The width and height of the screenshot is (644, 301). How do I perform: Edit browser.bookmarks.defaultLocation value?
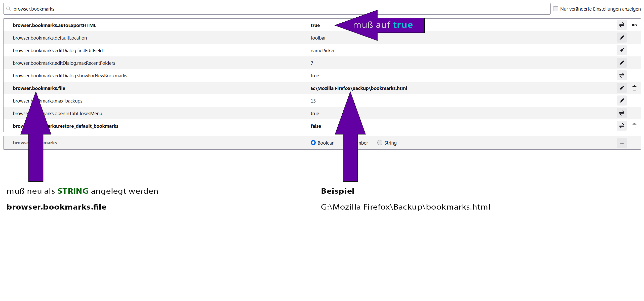622,38
